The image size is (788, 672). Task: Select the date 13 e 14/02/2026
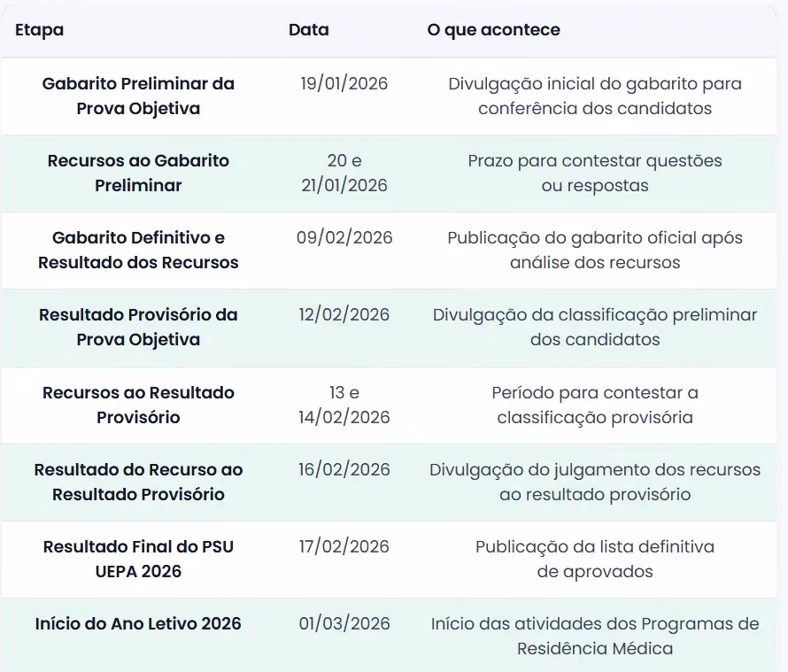344,405
